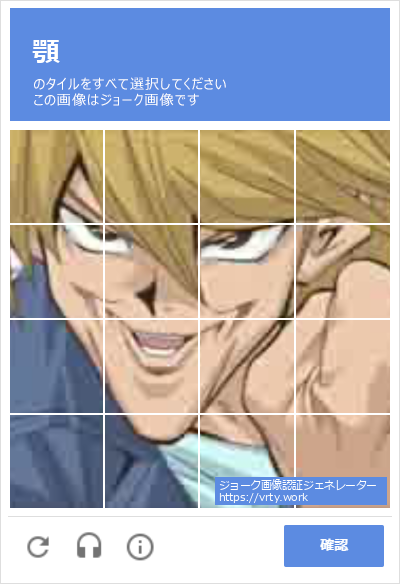Select the skin-colored tile under the ear
This screenshot has width=400, height=584.
(x=343, y=366)
